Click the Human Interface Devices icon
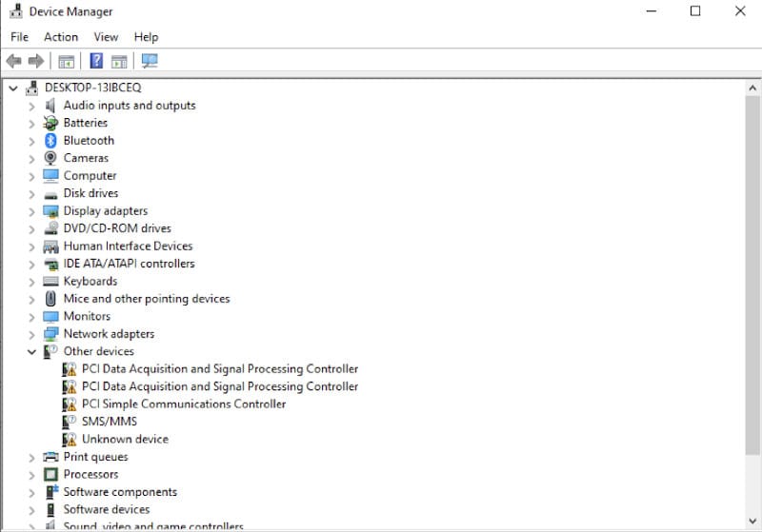This screenshot has width=762, height=532. [50, 246]
